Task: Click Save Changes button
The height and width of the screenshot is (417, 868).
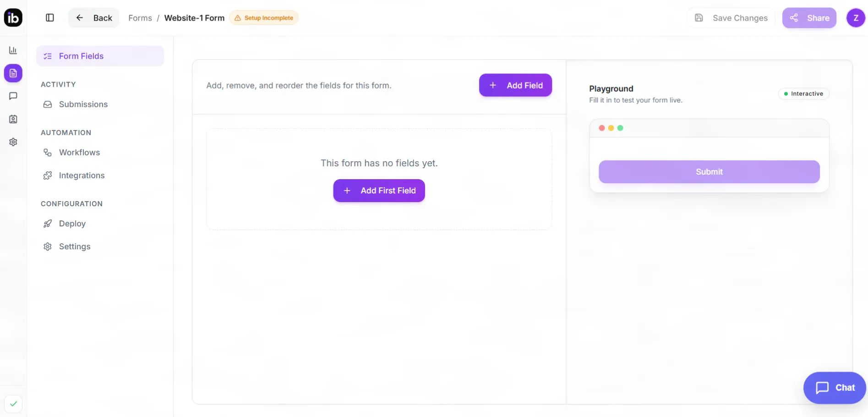Action: [731, 18]
